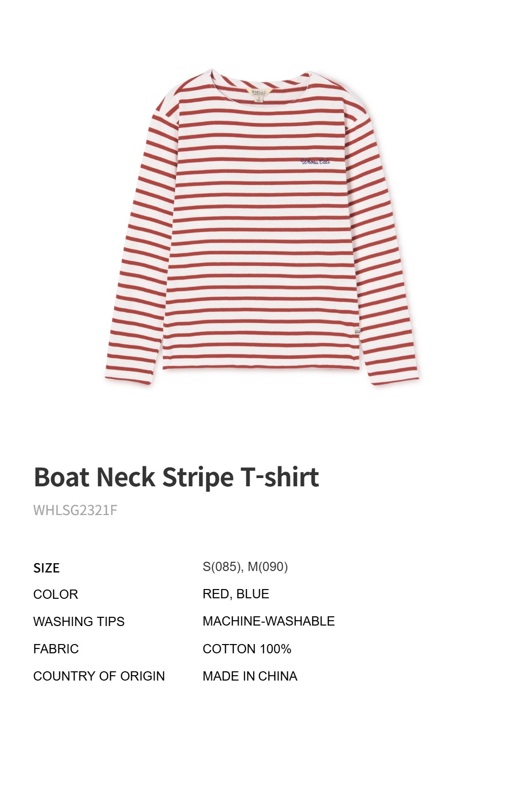Image resolution: width=526 pixels, height=812 pixels.
Task: Click the blue embroidered chest logo
Action: 316,162
